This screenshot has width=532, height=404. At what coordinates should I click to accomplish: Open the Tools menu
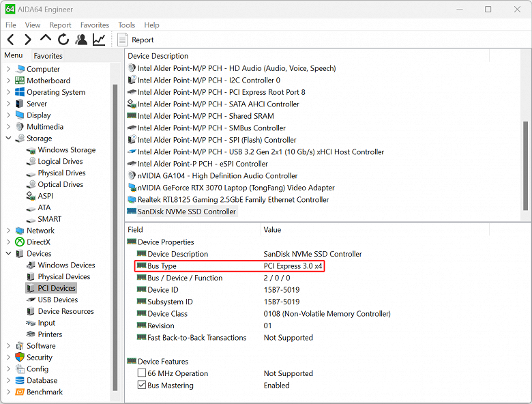click(x=126, y=25)
